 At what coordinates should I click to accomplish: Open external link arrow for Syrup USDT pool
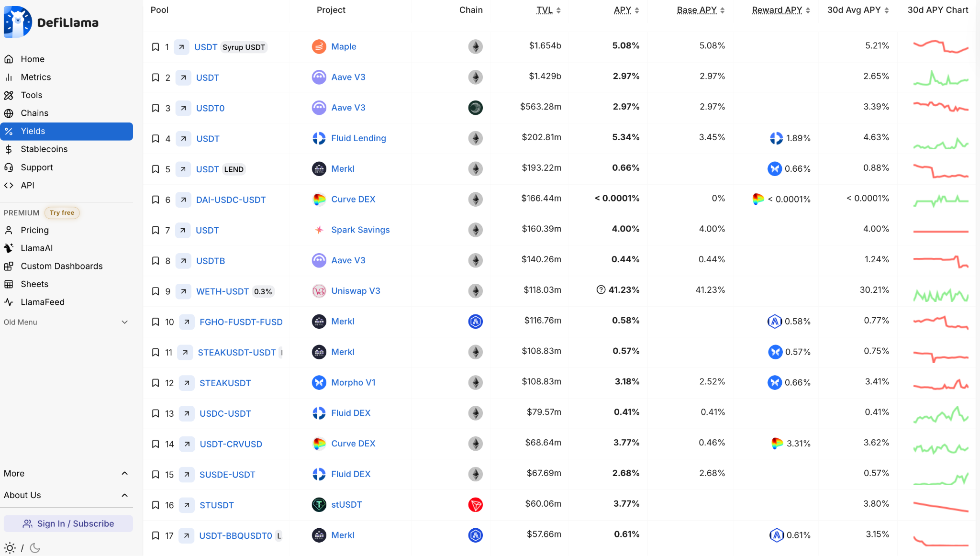click(x=181, y=47)
